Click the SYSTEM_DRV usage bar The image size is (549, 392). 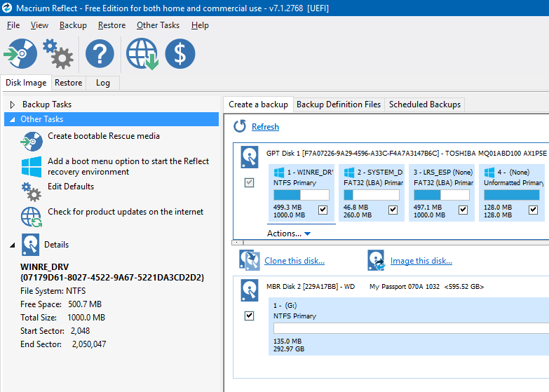click(x=372, y=195)
